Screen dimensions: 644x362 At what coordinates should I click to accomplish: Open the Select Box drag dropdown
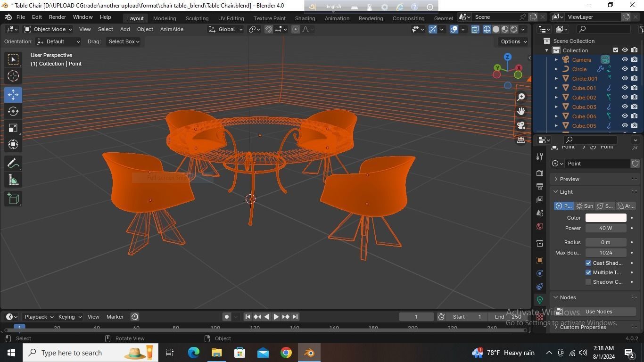click(124, 41)
